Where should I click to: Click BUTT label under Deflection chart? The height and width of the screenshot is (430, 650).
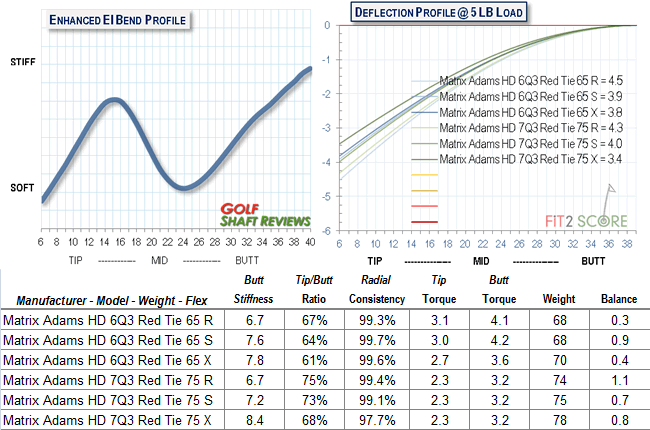(x=593, y=261)
